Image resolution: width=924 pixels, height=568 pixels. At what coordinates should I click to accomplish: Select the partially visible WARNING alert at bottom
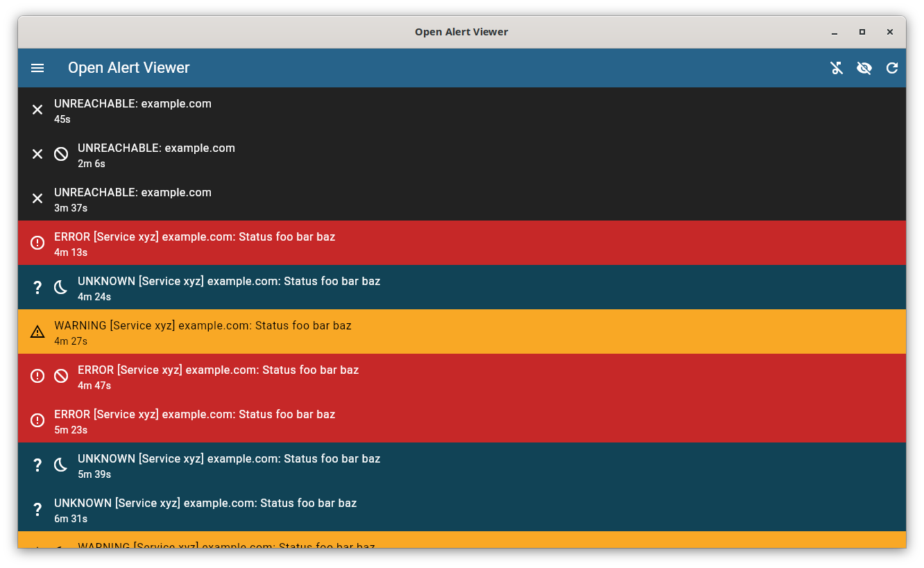coord(462,540)
